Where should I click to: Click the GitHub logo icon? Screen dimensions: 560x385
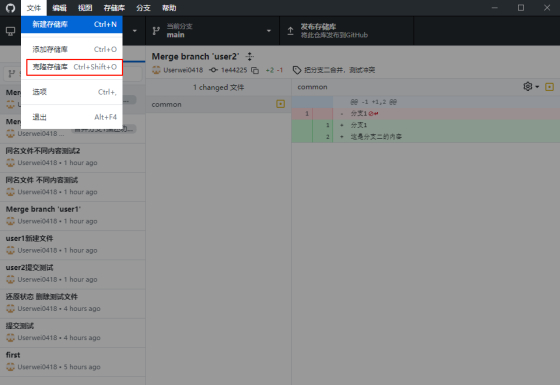(10, 8)
